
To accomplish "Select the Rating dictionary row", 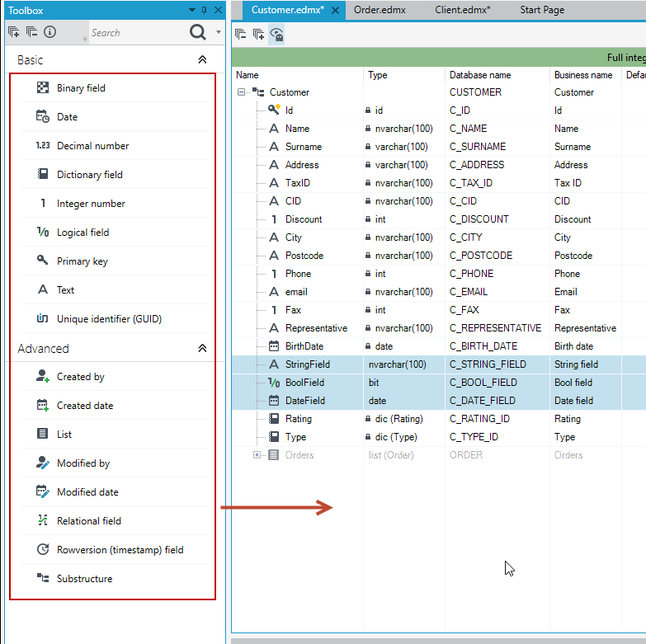I will point(438,419).
